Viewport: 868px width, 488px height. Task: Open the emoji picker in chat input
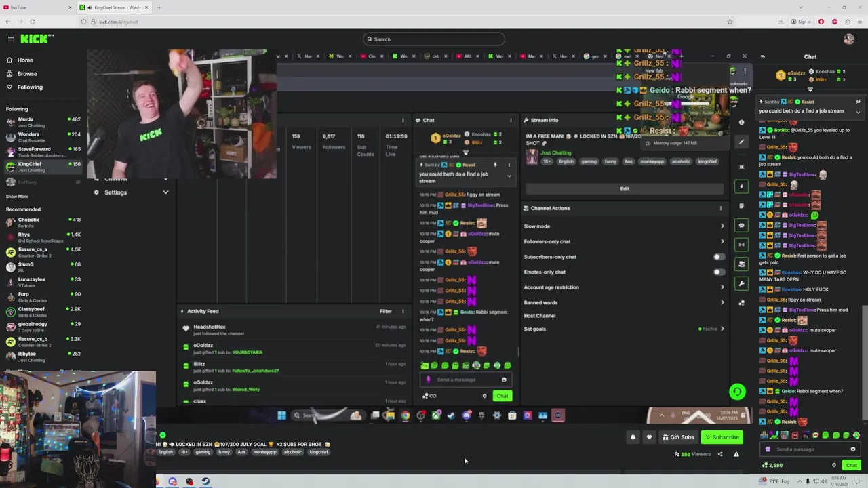pyautogui.click(x=853, y=449)
